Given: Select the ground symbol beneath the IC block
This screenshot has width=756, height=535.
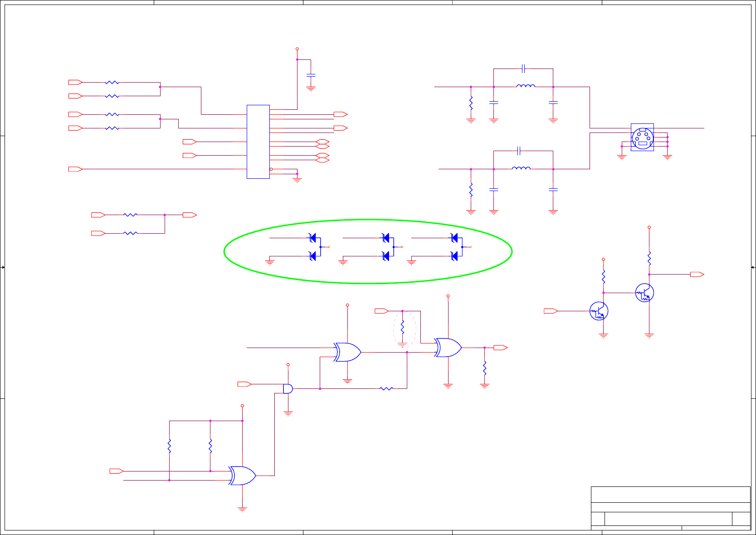Looking at the screenshot, I should [x=297, y=180].
